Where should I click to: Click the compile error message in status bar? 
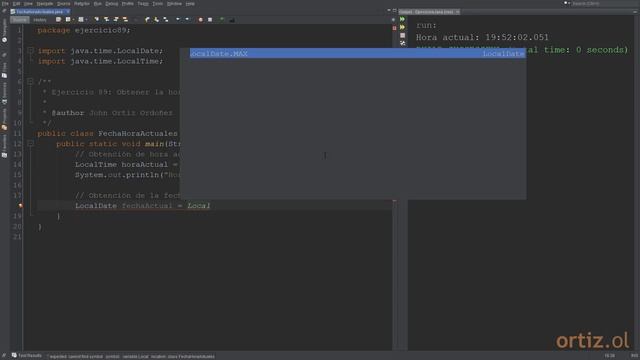131,356
